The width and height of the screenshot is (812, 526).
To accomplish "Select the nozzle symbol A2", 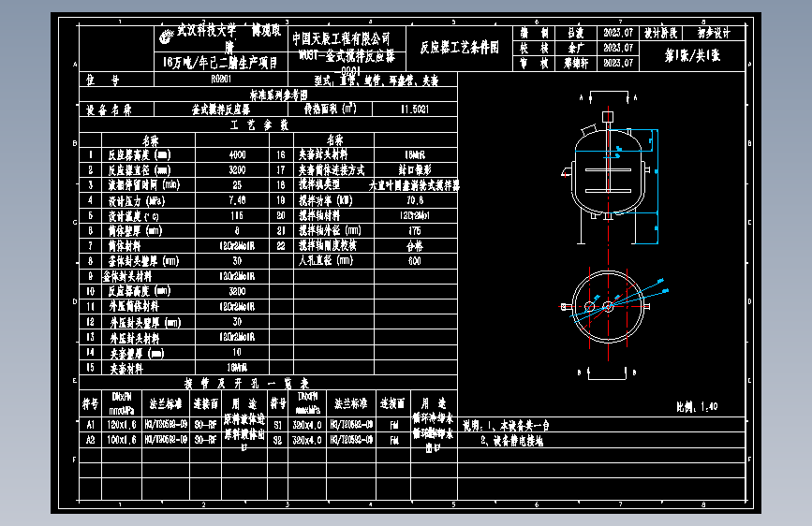I will click(91, 440).
